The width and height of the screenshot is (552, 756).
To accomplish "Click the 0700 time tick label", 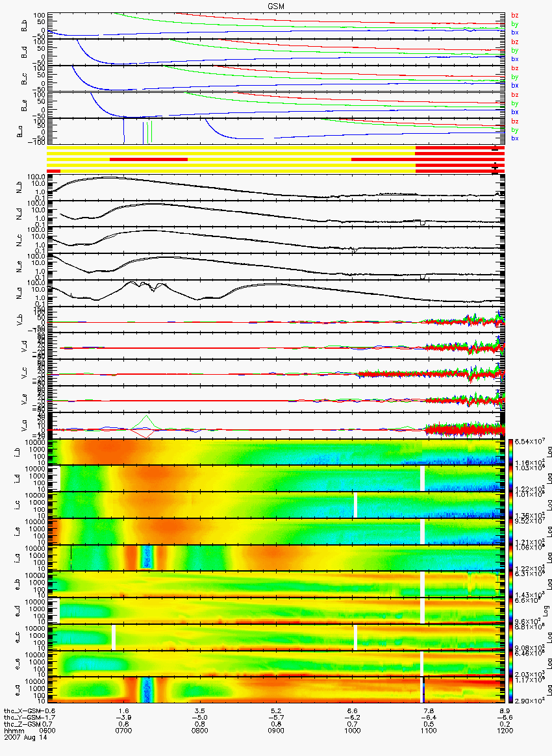I will (x=123, y=731).
